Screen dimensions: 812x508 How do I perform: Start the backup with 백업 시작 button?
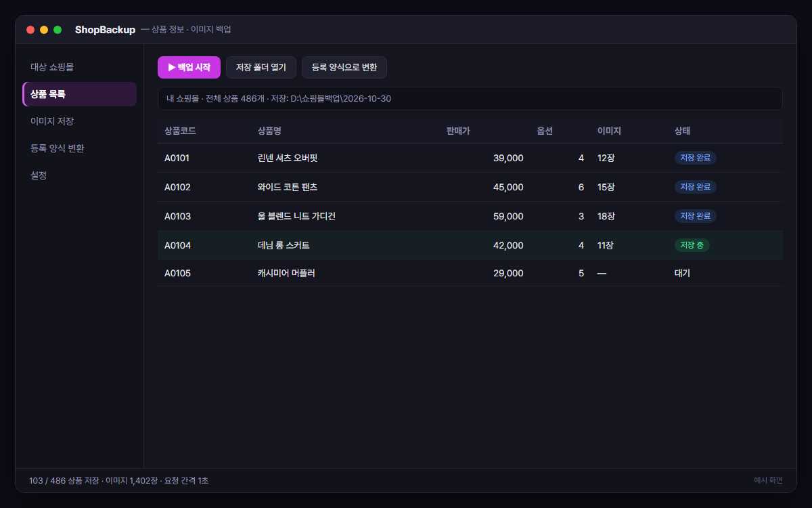(189, 68)
